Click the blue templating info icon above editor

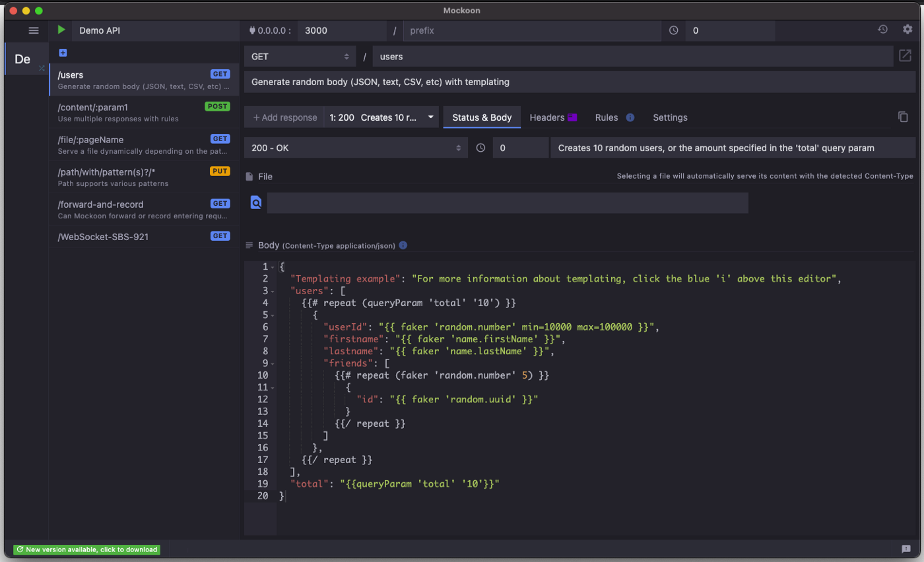[x=403, y=245]
